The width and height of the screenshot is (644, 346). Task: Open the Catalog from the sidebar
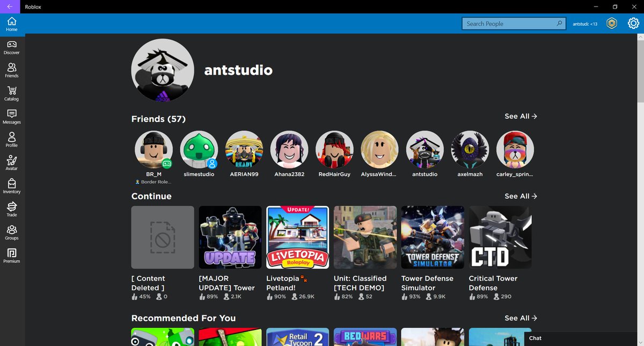tap(11, 92)
